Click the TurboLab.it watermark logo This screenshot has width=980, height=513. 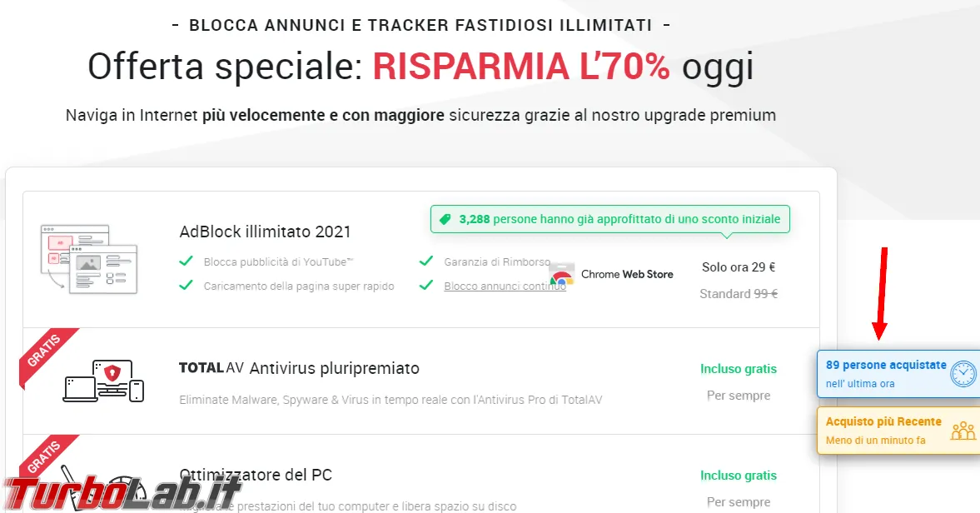(x=122, y=492)
